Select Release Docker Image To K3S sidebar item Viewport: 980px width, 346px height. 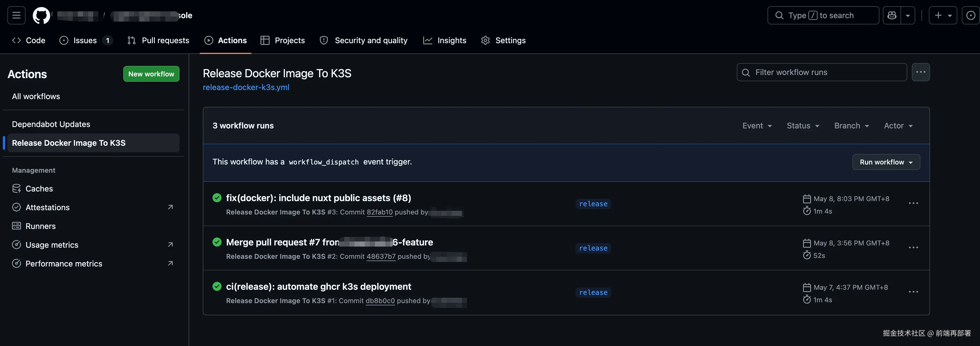[x=93, y=143]
